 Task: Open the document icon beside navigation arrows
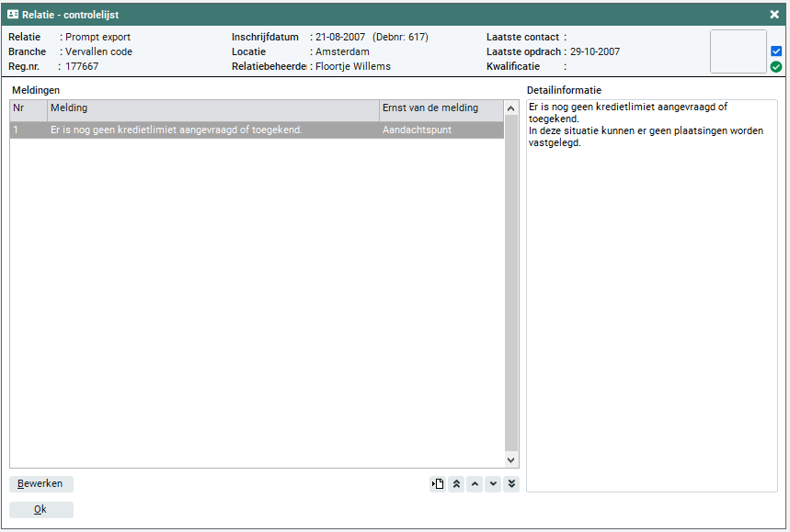pos(438,484)
